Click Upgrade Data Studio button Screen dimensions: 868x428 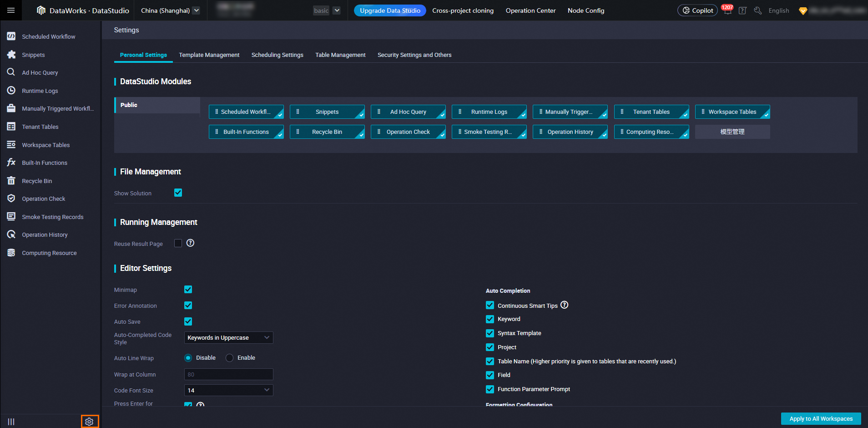pos(390,10)
